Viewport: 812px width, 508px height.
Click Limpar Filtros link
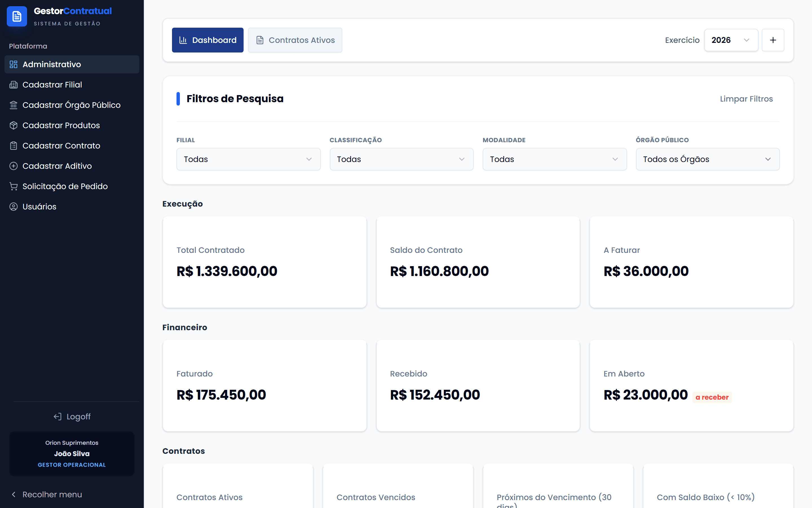click(746, 99)
